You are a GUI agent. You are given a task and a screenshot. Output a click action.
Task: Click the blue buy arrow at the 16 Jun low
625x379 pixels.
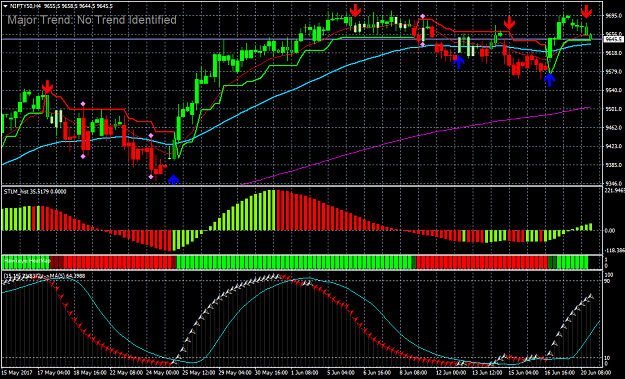(x=549, y=80)
